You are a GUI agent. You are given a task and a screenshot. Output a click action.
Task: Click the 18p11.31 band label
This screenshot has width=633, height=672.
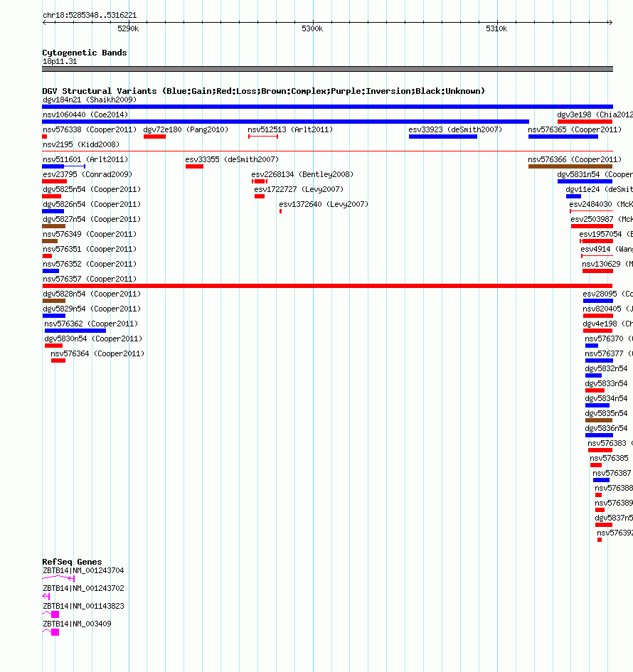coord(60,61)
